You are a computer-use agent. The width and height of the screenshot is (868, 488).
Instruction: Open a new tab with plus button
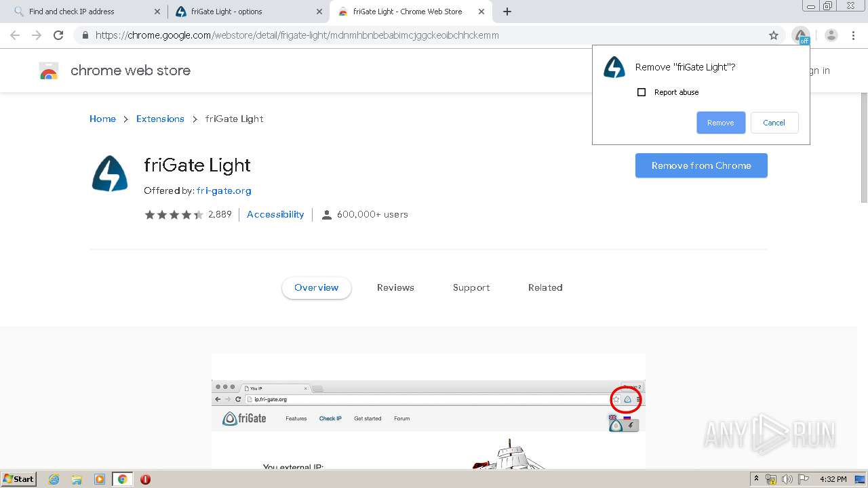pyautogui.click(x=507, y=12)
